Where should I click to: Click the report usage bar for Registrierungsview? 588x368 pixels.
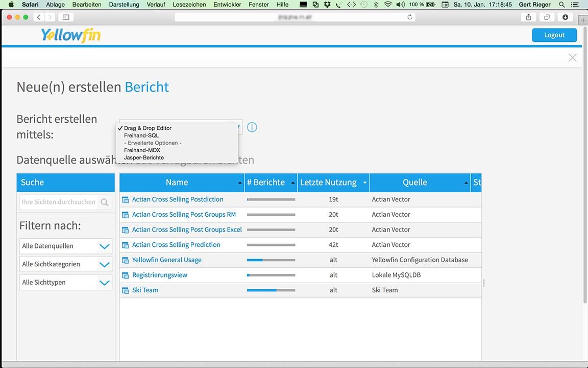click(x=271, y=275)
